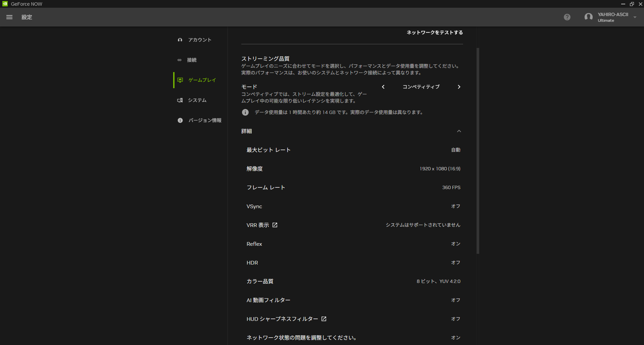The width and height of the screenshot is (644, 345).
Task: Change the 解像度 value 1920 x 1080
Action: [440, 169]
